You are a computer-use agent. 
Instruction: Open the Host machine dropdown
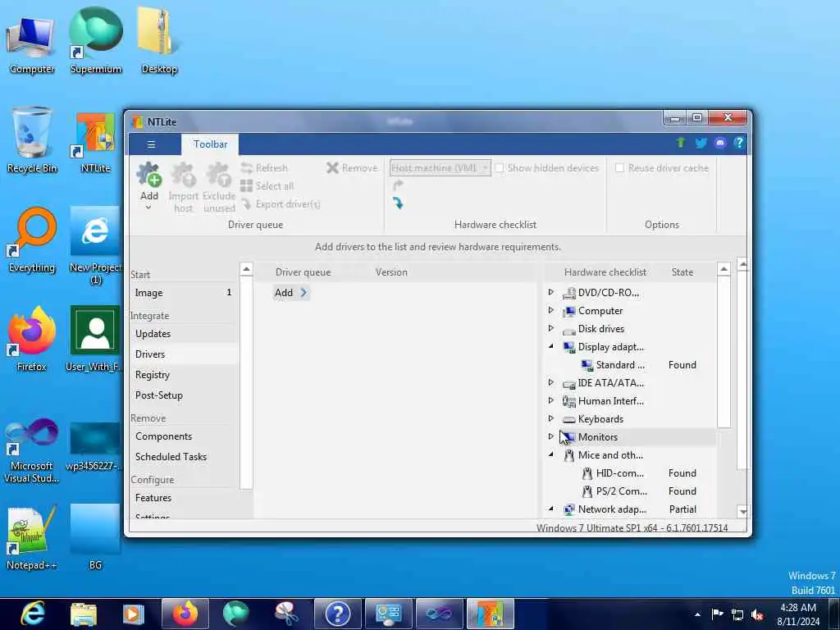click(x=441, y=168)
